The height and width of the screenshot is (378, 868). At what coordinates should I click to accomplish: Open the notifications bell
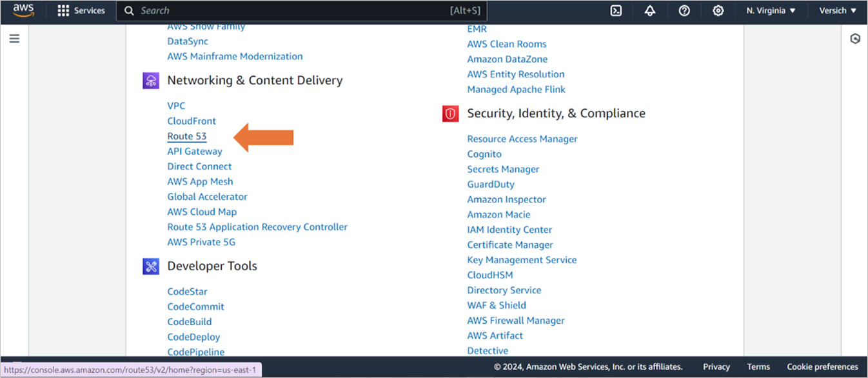click(x=650, y=10)
